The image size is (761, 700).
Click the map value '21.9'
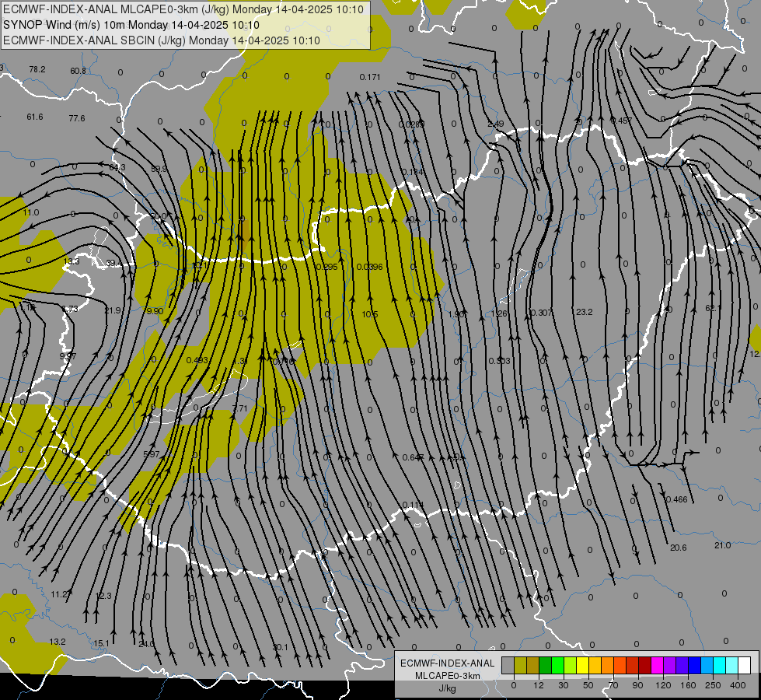pyautogui.click(x=113, y=310)
